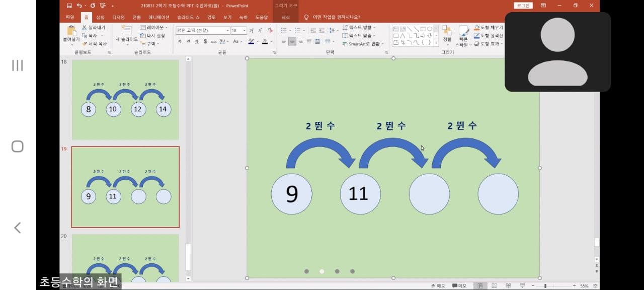Toggle strikethrough text formatting
Screen dimensions: 644x290
pyautogui.click(x=213, y=41)
